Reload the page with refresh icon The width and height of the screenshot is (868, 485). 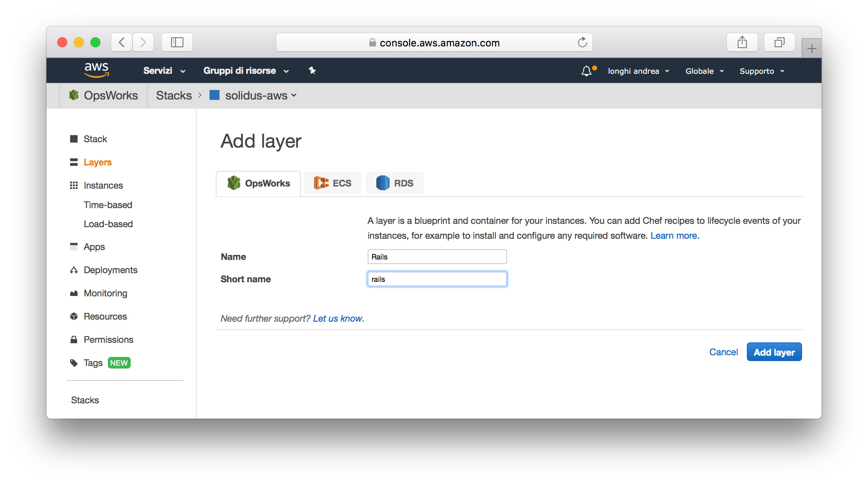point(582,42)
